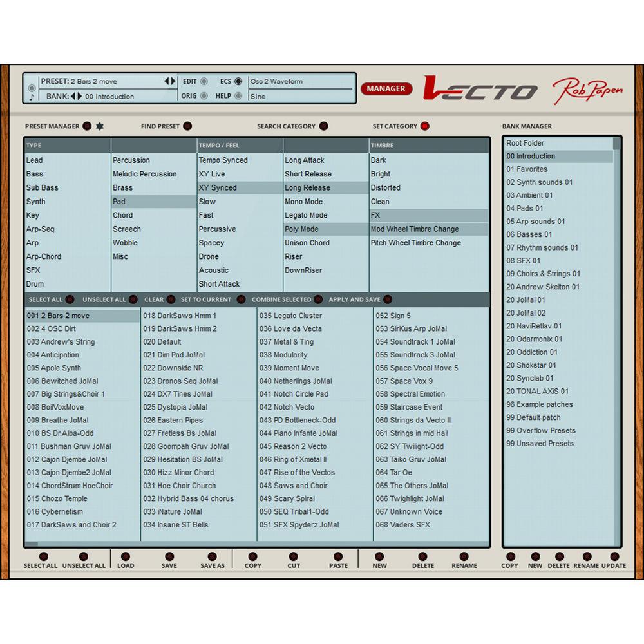644x644 pixels.
Task: Switch to Search Category mode
Action: 323,126
